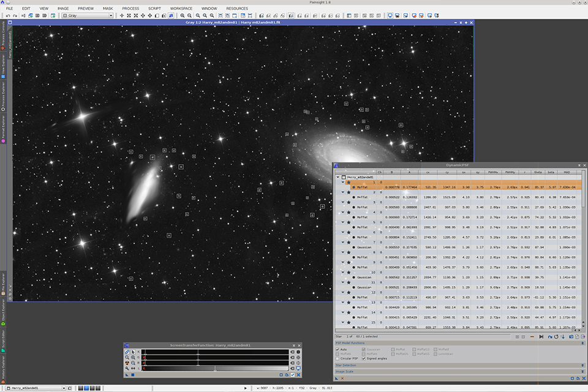Click the Undo icon in the main toolbar

pyautogui.click(x=8, y=16)
